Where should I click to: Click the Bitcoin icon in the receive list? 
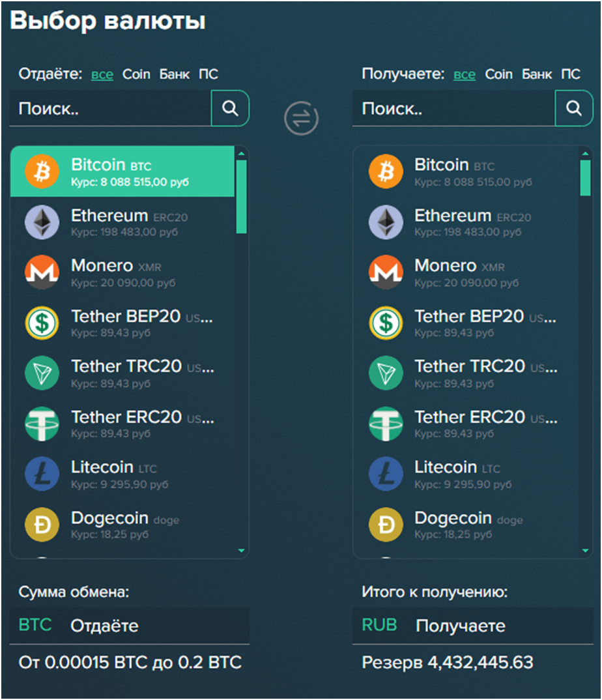point(386,171)
